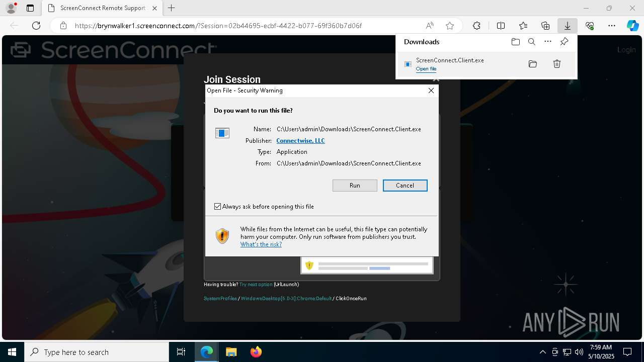
Task: Click the file path in the Name field
Action: [x=349, y=129]
